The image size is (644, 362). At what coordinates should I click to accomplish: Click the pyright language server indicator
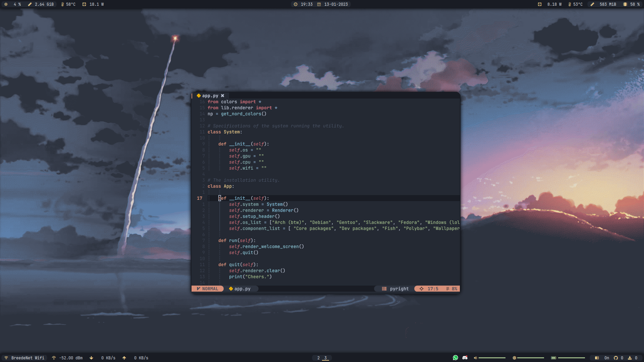click(x=396, y=289)
